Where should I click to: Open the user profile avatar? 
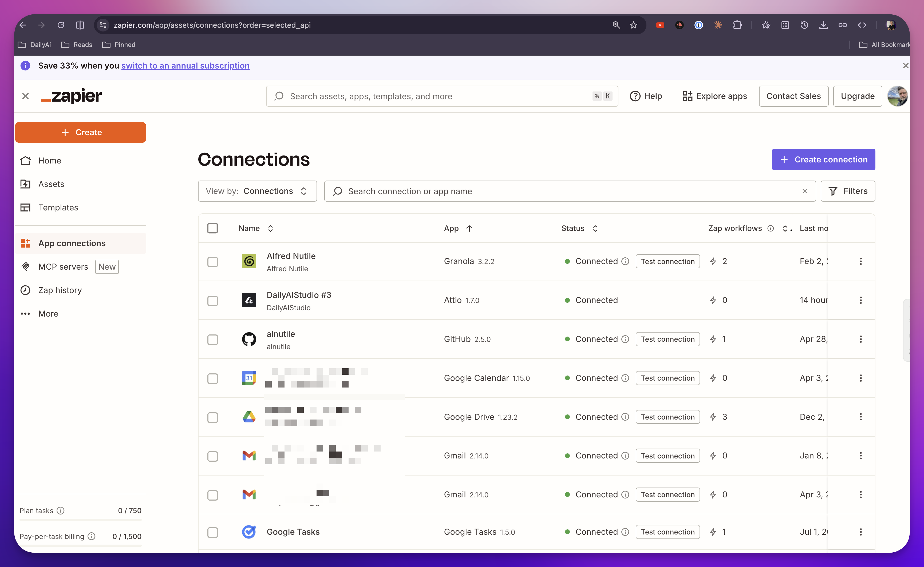coord(897,96)
